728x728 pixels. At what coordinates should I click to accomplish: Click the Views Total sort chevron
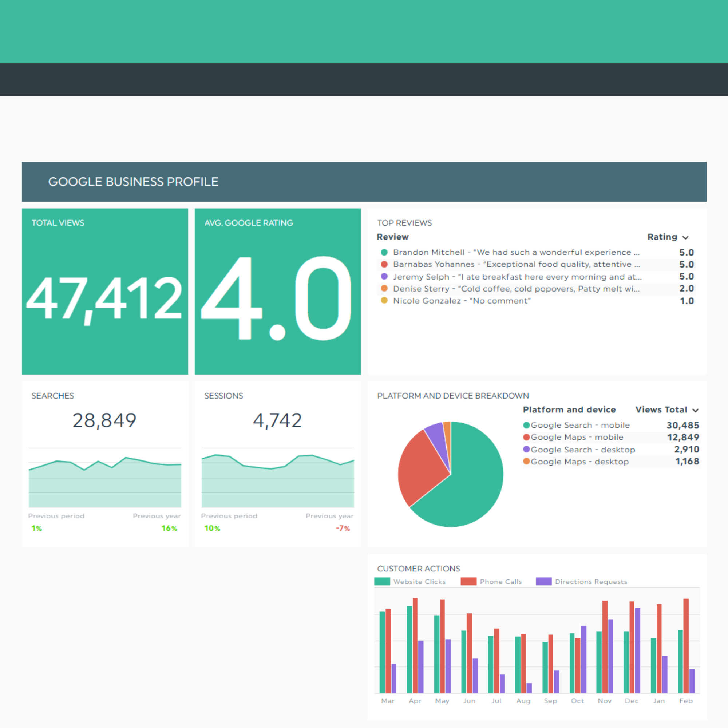[696, 410]
